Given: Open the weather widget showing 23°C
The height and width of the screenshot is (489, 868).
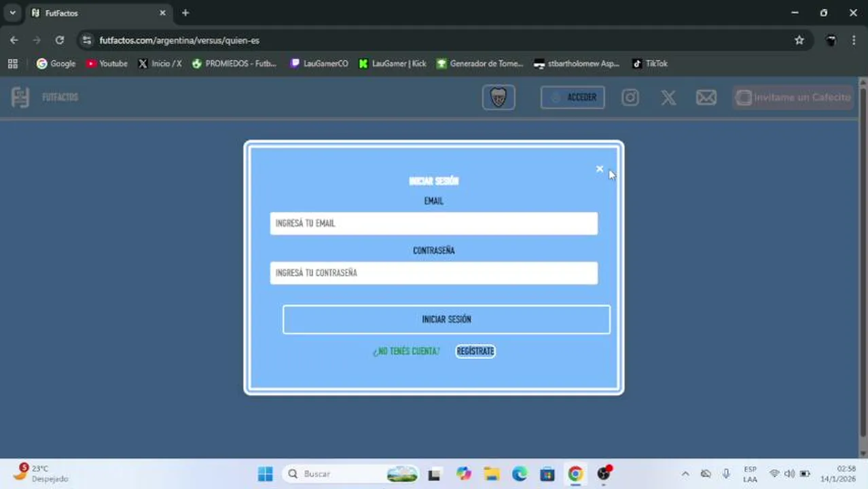Looking at the screenshot, I should point(41,473).
